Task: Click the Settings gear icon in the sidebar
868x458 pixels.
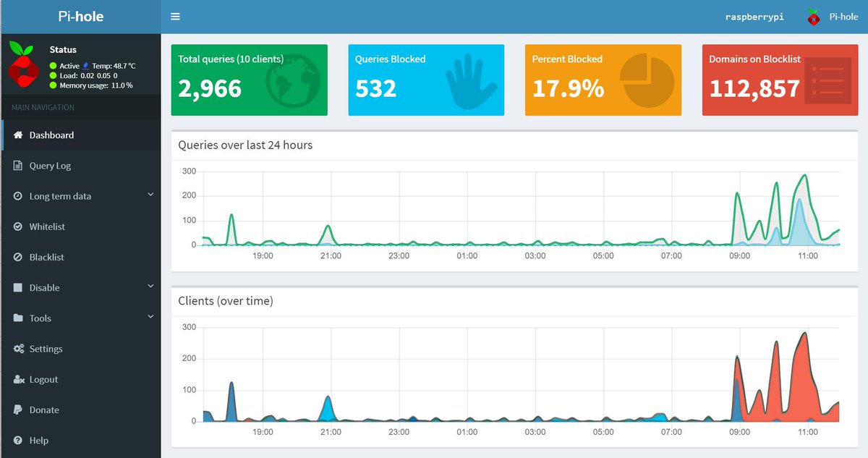Action: pos(18,349)
